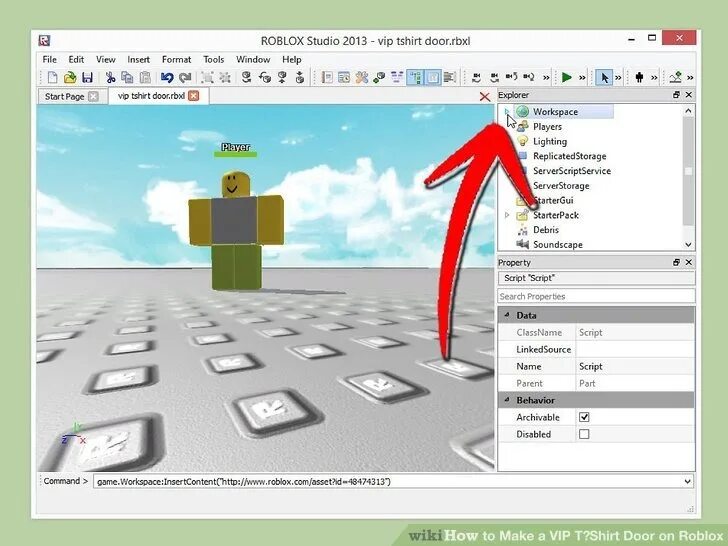Select Players in the Explorer
This screenshot has width=728, height=546.
[547, 126]
